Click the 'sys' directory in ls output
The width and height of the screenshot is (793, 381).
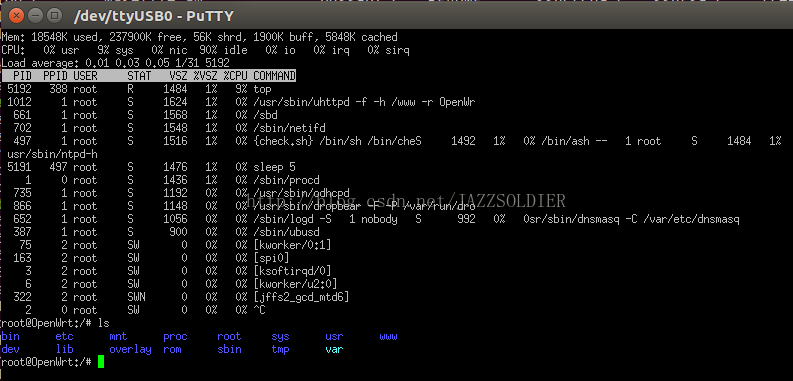coord(280,336)
